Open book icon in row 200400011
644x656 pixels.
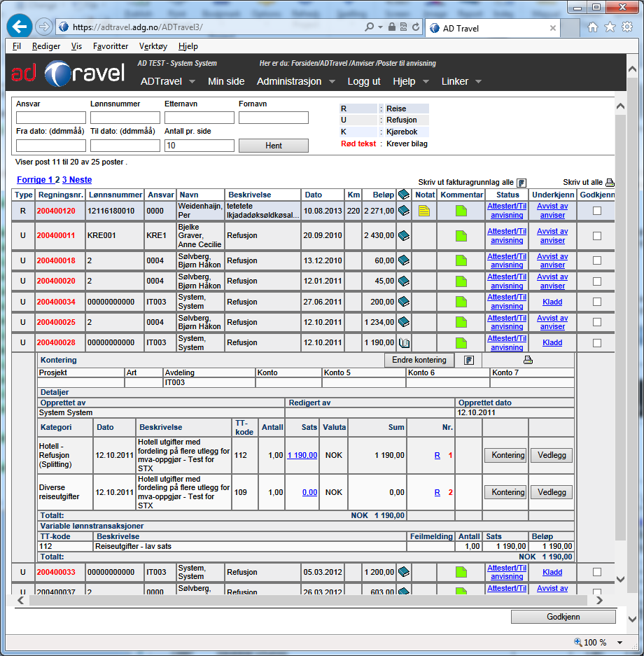pos(404,236)
